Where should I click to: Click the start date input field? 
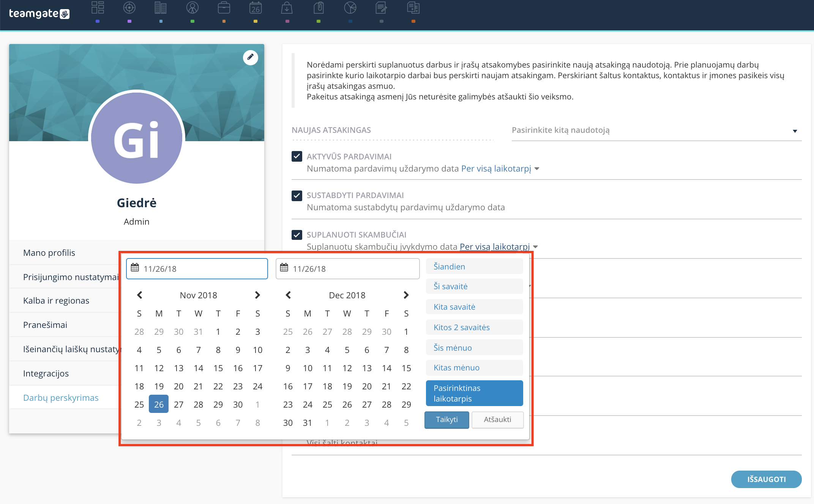click(x=197, y=269)
